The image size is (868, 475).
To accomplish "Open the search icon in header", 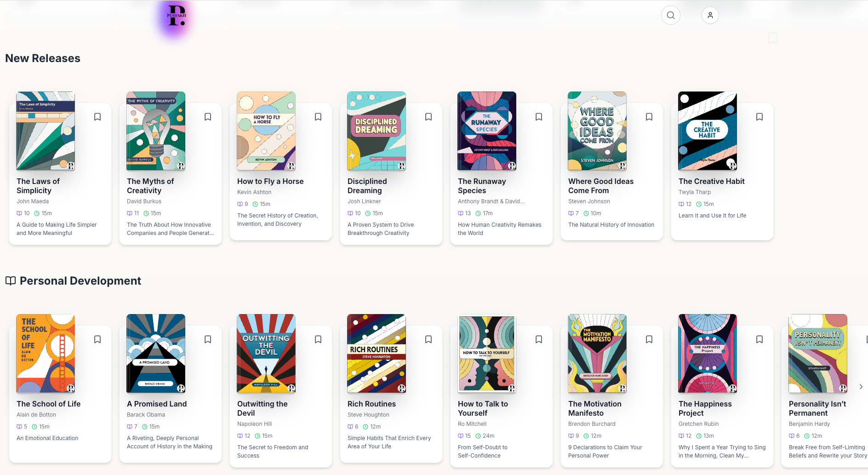I will 670,15.
